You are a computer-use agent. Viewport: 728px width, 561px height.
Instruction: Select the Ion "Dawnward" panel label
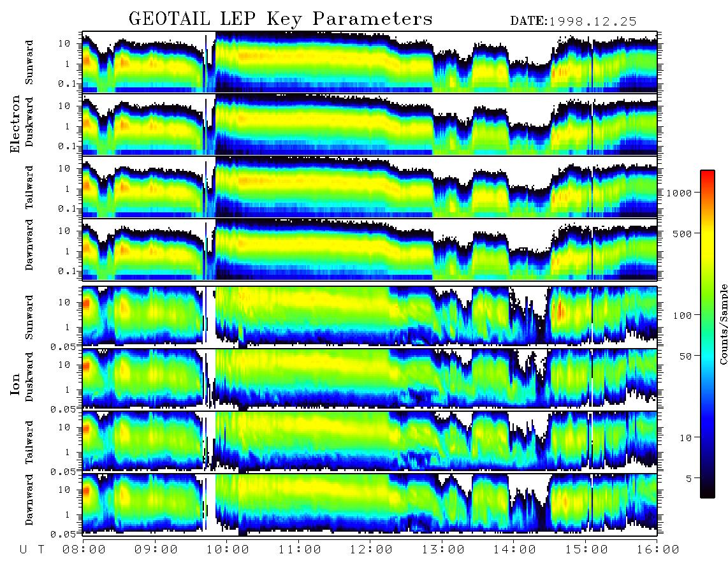tap(29, 500)
